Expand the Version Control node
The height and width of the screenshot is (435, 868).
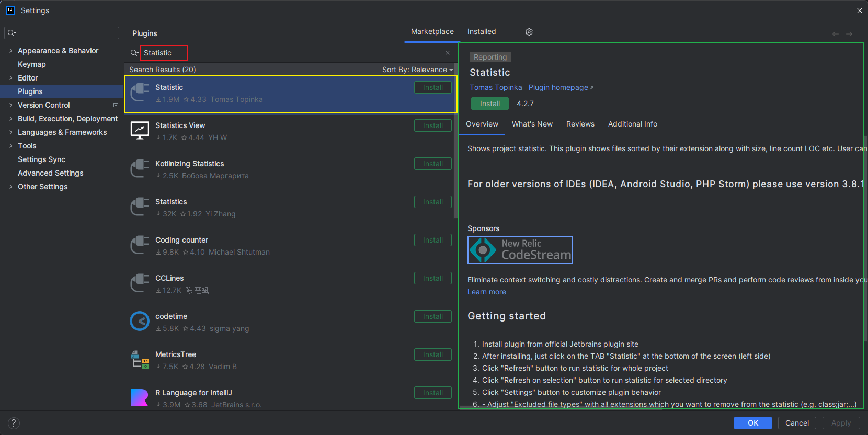tap(10, 105)
